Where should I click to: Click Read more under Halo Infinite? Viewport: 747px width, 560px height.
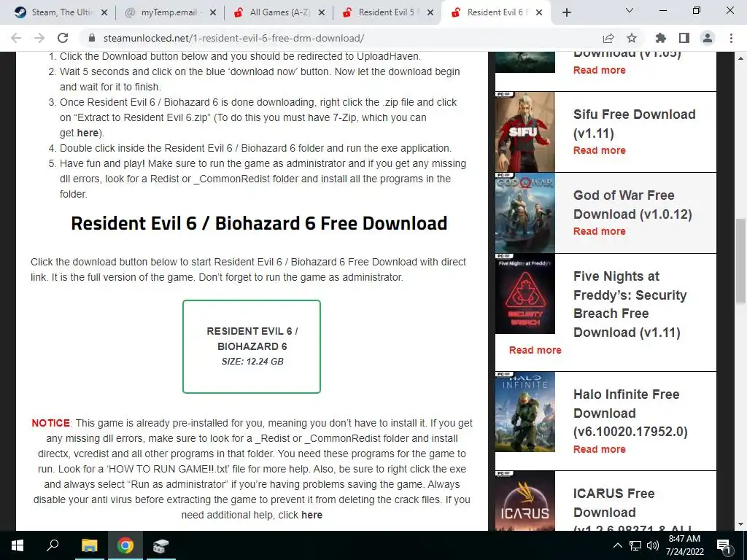coord(600,449)
